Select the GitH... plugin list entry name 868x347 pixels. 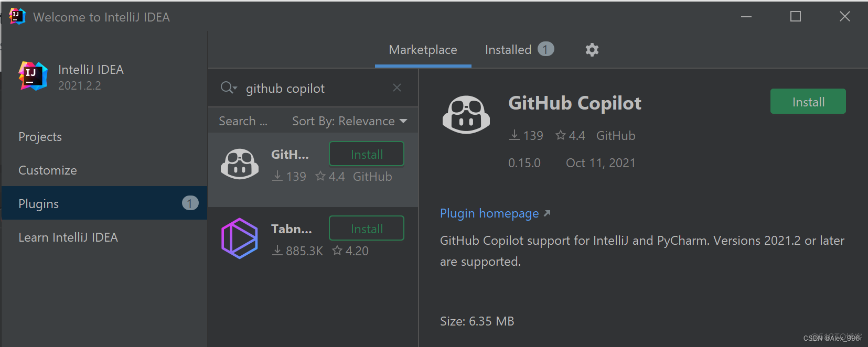click(x=290, y=154)
